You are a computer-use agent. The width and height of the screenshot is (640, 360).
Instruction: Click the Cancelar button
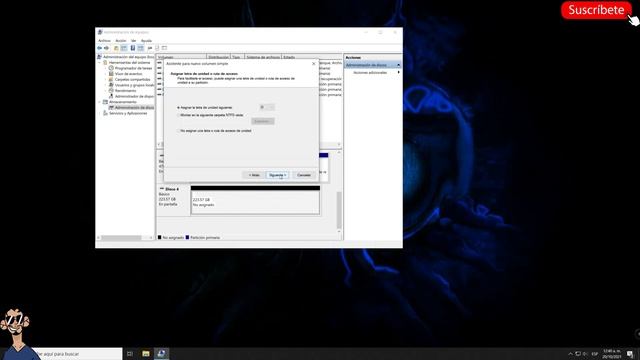pos(304,175)
